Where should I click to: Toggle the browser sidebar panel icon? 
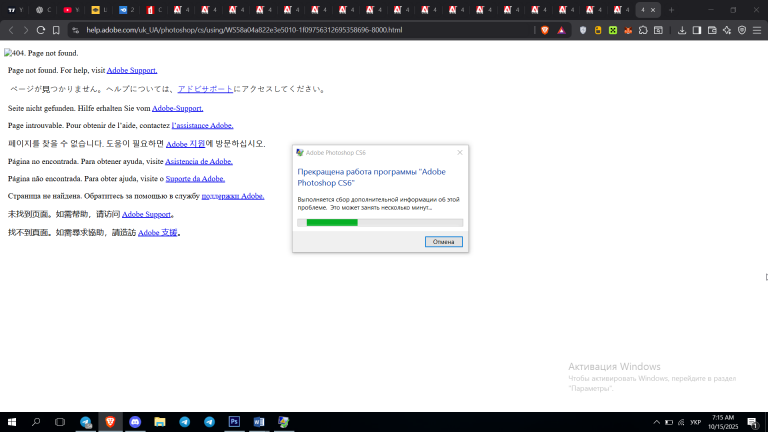697,30
